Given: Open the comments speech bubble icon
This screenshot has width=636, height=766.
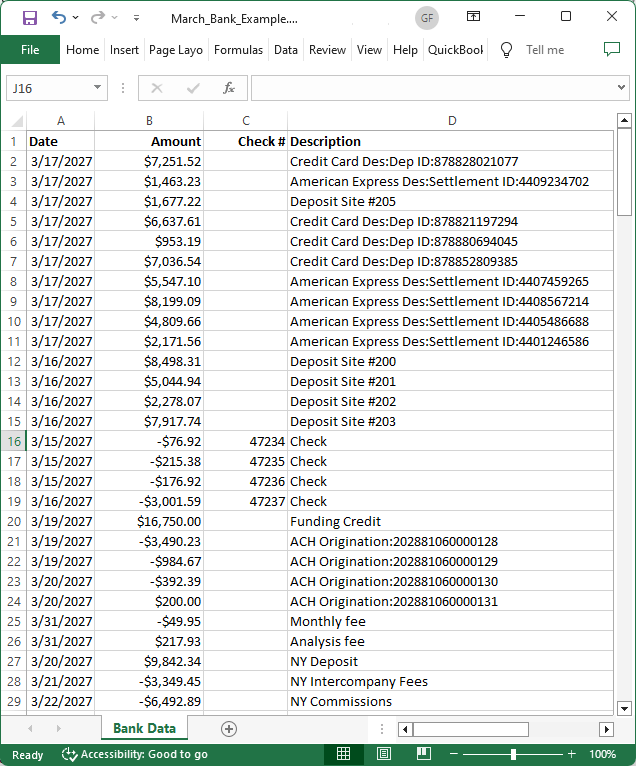Looking at the screenshot, I should [612, 49].
